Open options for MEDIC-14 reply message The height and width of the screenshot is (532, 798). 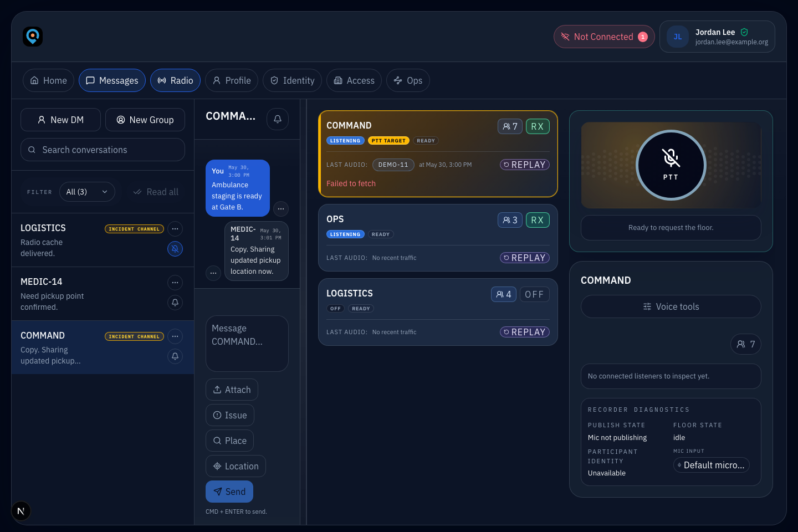click(213, 273)
